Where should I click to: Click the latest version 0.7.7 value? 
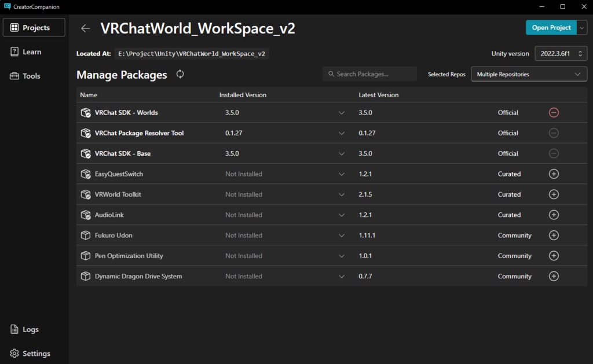(365, 276)
